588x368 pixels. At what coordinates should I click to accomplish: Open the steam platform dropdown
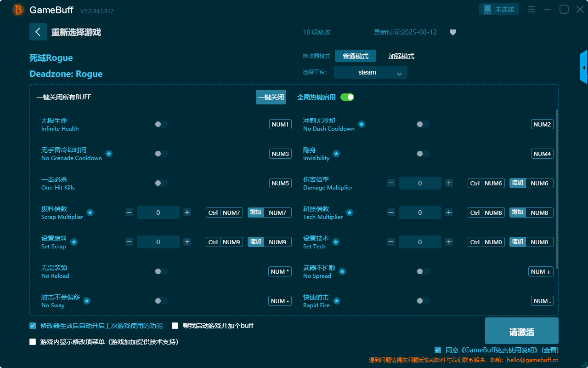point(371,72)
